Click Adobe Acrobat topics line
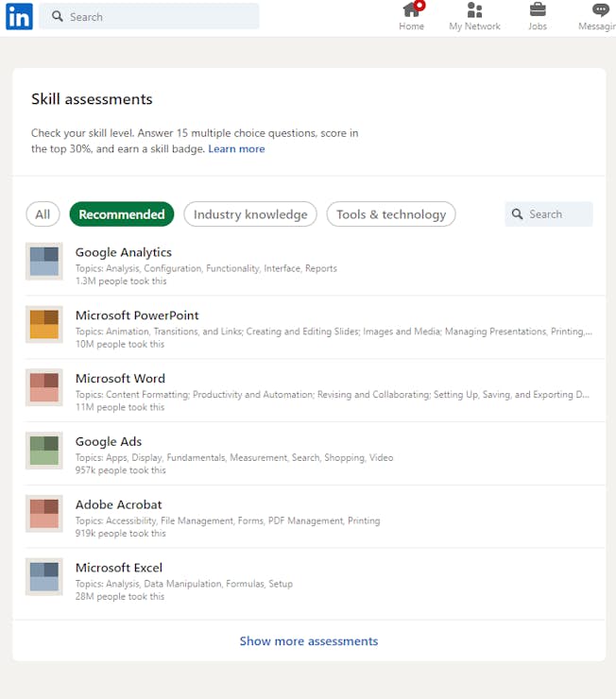The width and height of the screenshot is (616, 699). [228, 520]
